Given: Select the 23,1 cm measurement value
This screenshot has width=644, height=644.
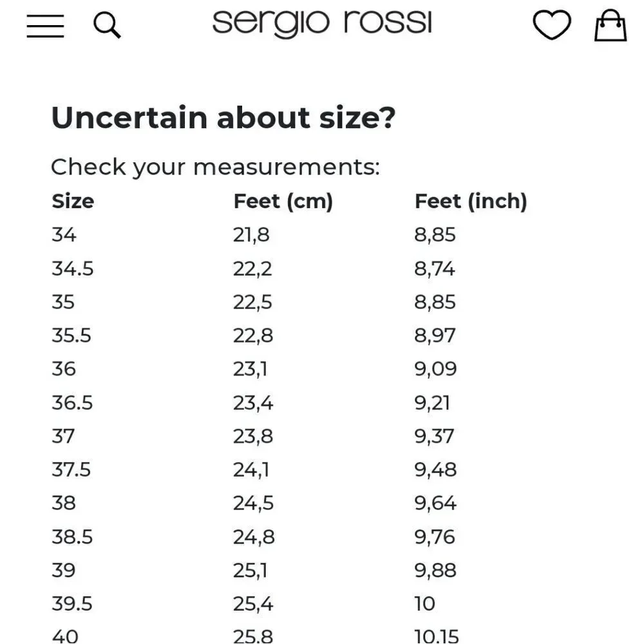Looking at the screenshot, I should (x=250, y=369).
